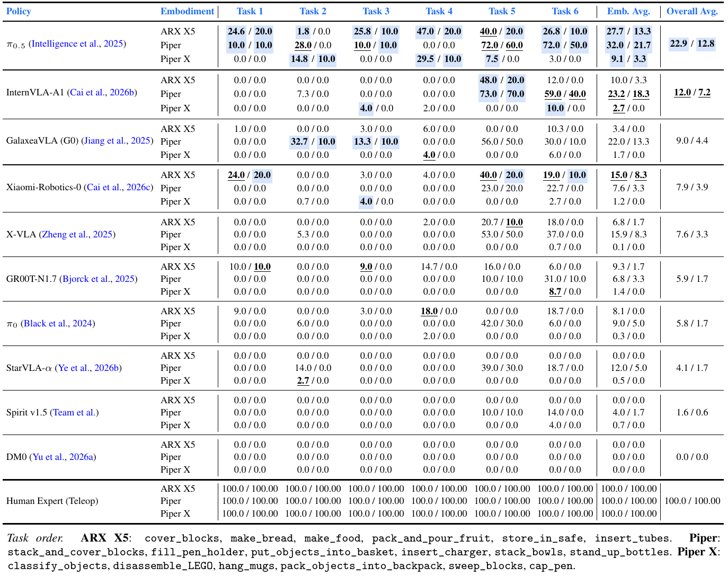Follow the Team et al. reference
728x576 pixels.
(75, 412)
